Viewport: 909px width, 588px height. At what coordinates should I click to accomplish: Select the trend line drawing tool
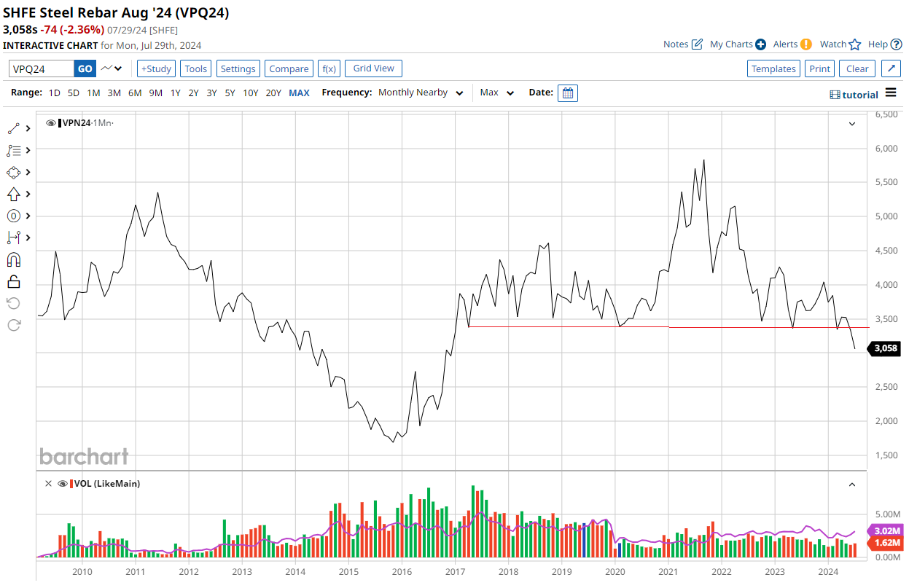click(x=14, y=128)
